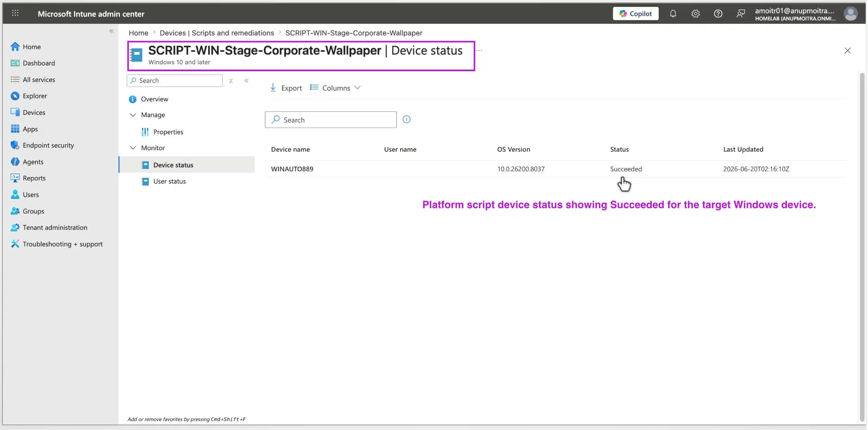
Task: Open Agents in the left navigation
Action: [27, 162]
